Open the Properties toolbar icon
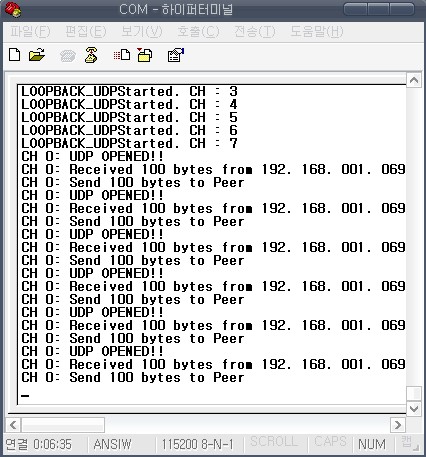This screenshot has height=457, width=426. coord(176,55)
